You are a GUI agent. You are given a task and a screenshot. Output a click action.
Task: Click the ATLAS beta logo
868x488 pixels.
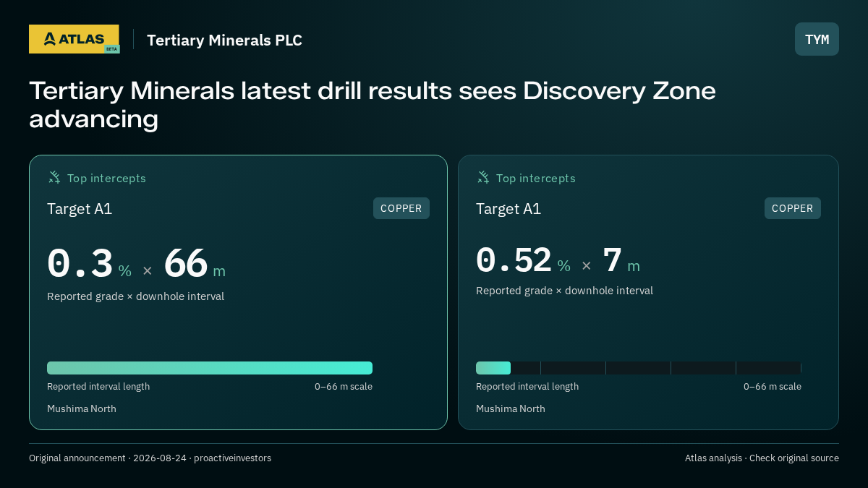[74, 39]
